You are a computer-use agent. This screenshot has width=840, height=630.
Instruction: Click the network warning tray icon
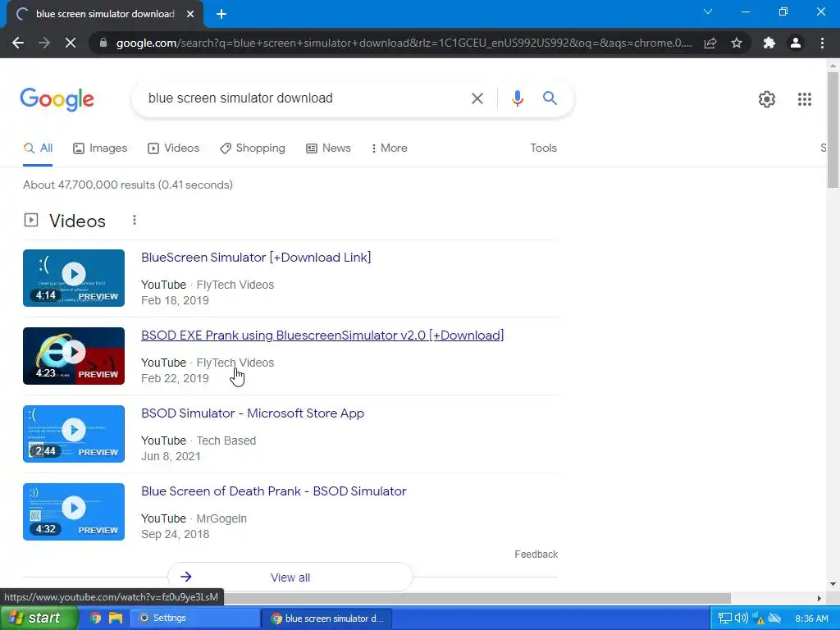coord(758,619)
